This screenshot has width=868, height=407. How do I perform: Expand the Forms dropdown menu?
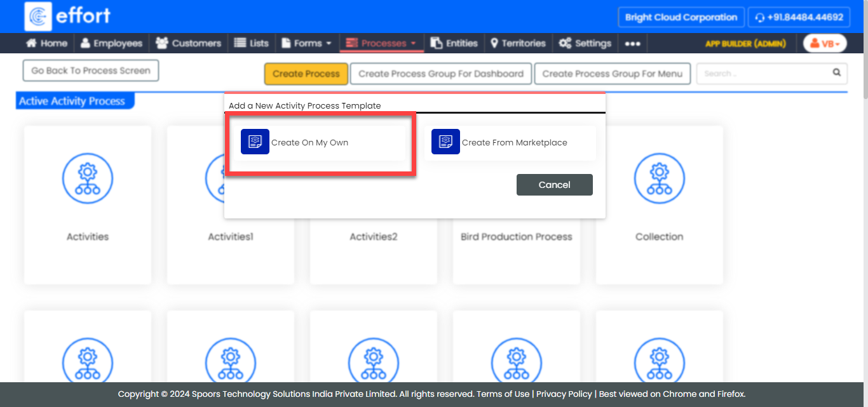[x=307, y=44]
